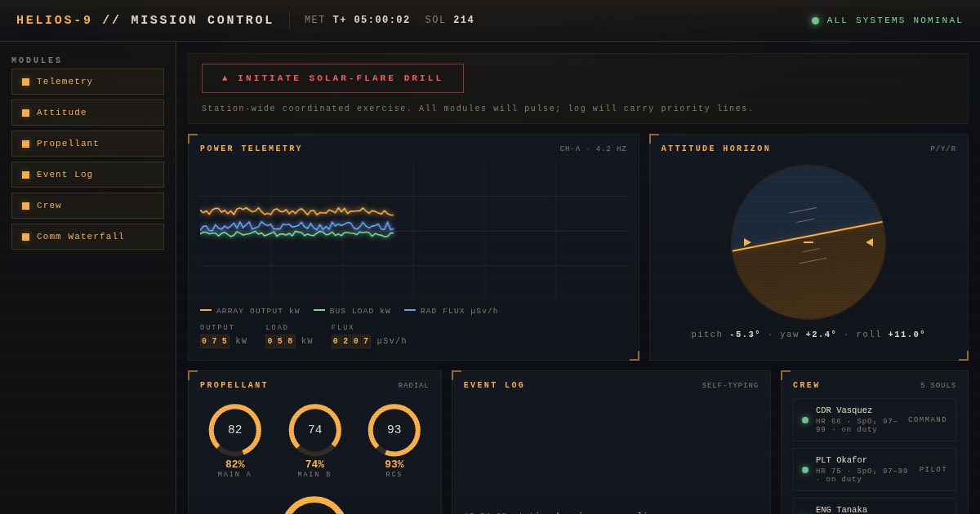Click the MET T+ 05:00:02 clock

click(x=358, y=20)
